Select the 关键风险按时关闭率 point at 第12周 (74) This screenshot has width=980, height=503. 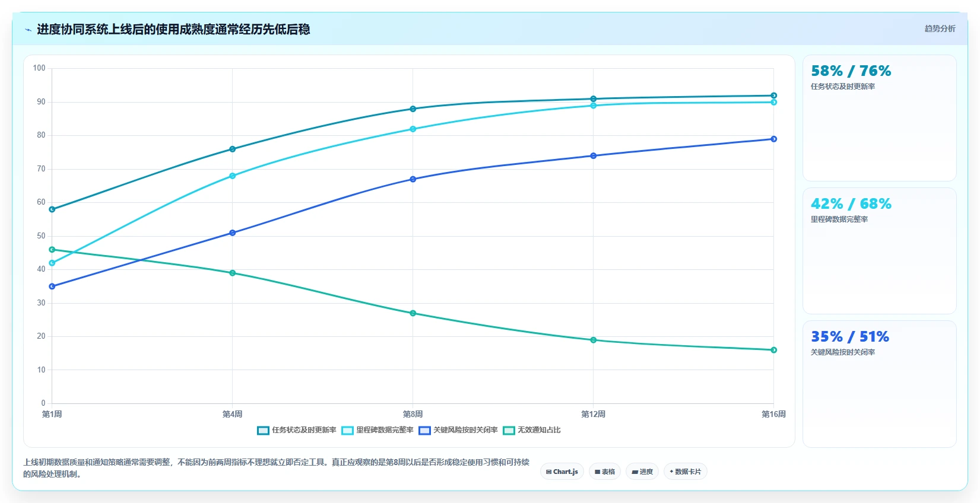pyautogui.click(x=594, y=156)
